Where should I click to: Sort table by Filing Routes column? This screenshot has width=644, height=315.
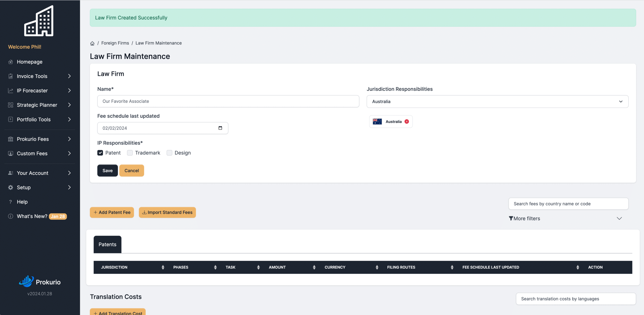point(452,267)
